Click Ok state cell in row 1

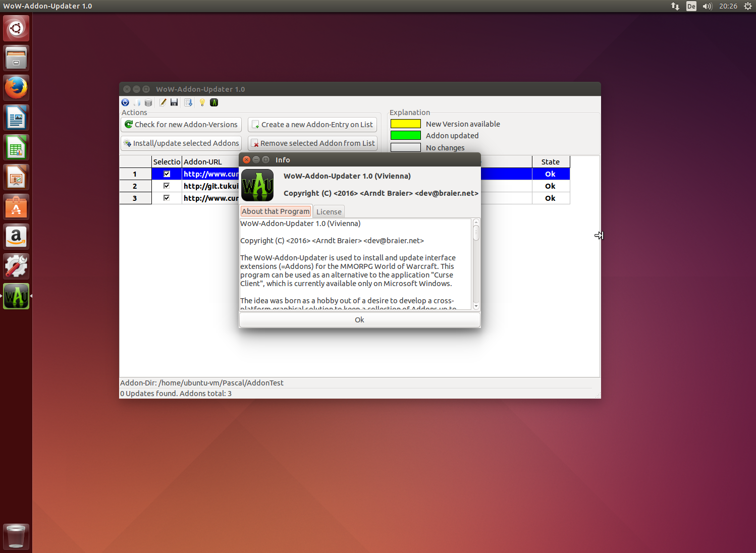(x=551, y=174)
